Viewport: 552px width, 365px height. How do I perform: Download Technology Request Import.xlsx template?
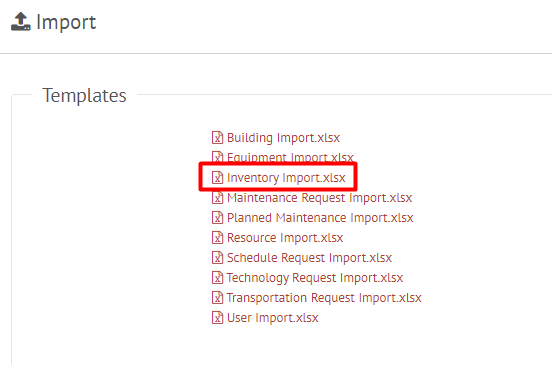tap(315, 278)
